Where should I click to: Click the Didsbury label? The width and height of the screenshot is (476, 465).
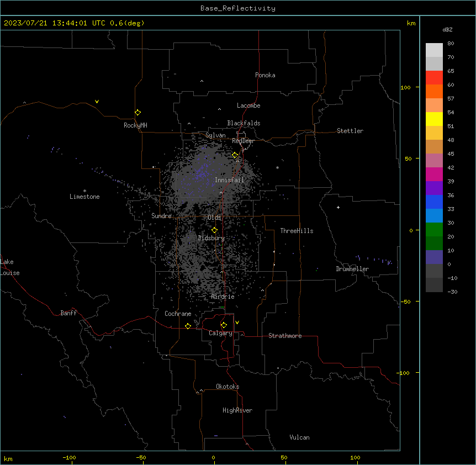211,238
